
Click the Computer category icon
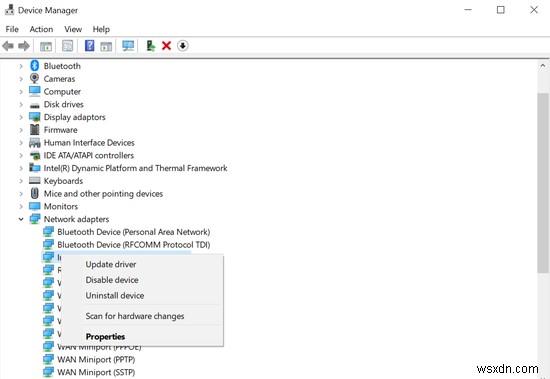coord(35,91)
